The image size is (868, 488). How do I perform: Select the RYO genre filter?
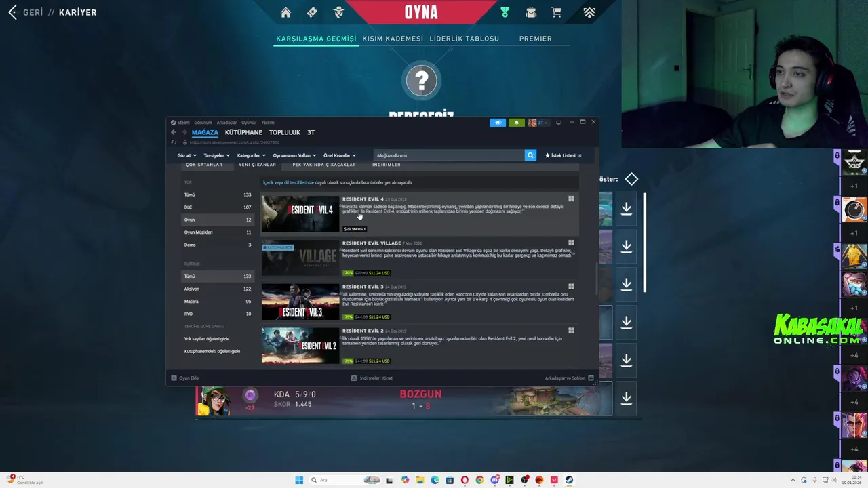[x=217, y=314]
